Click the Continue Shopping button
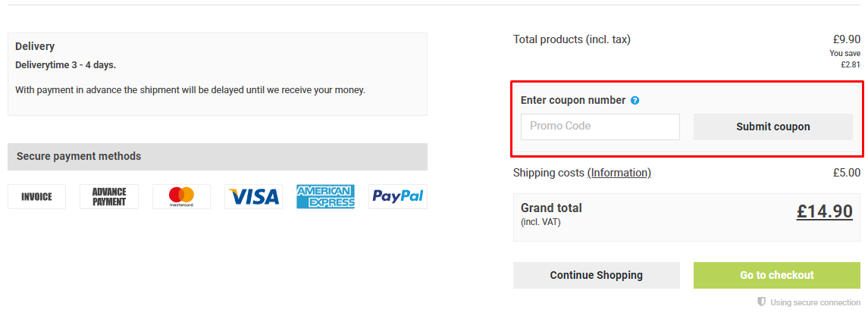The width and height of the screenshot is (868, 322). 597,276
